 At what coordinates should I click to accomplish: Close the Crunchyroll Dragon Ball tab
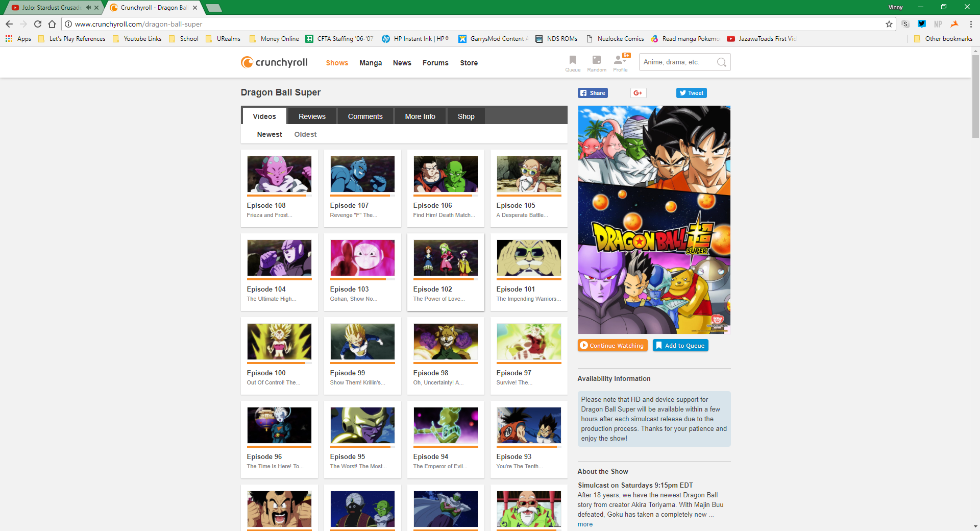tap(195, 8)
